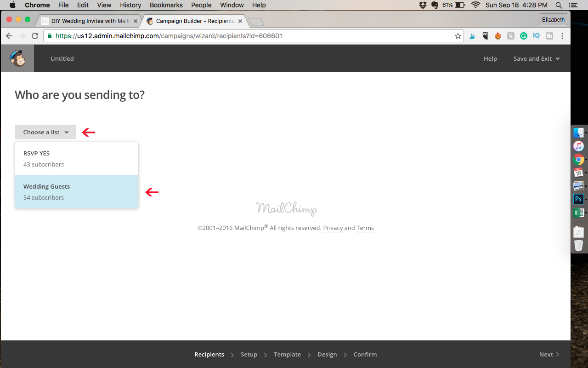Bookmark page with the star icon

pos(458,36)
